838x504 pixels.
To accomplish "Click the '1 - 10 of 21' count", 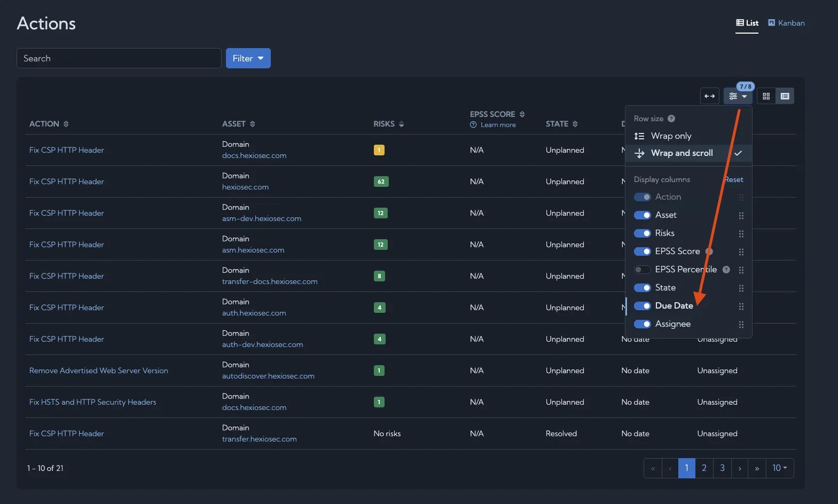I will [x=45, y=468].
